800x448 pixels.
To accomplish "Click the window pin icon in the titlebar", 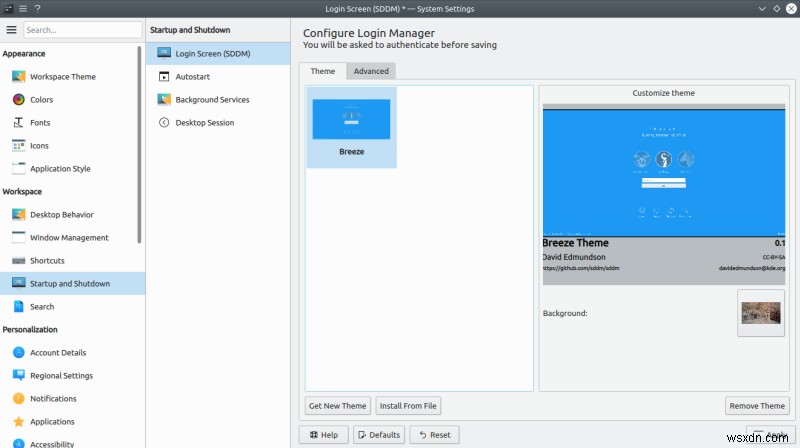I will point(9,8).
